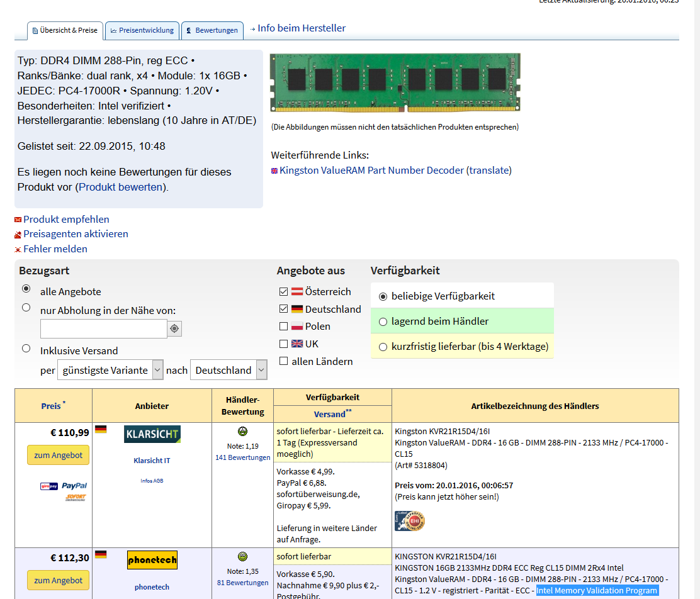The height and width of the screenshot is (599, 700).
Task: Click German flag icon in Klarsicht row
Action: click(x=101, y=429)
